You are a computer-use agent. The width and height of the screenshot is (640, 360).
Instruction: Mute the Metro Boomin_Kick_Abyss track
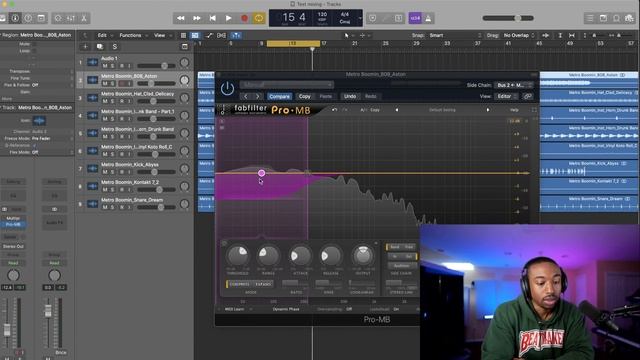click(105, 172)
